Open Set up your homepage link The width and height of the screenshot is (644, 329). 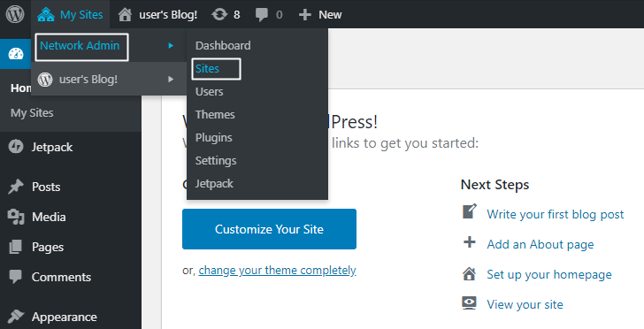coord(549,274)
